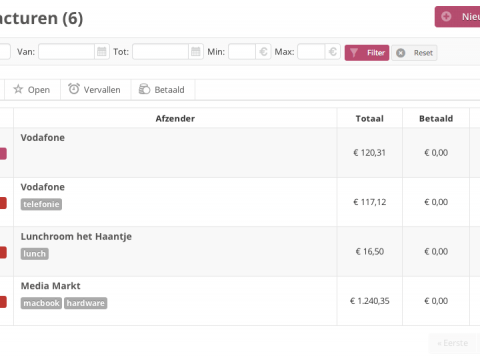Image resolution: width=480 pixels, height=360 pixels.
Task: Click the pink status marker on first Vodafone row
Action: [x=3, y=154]
